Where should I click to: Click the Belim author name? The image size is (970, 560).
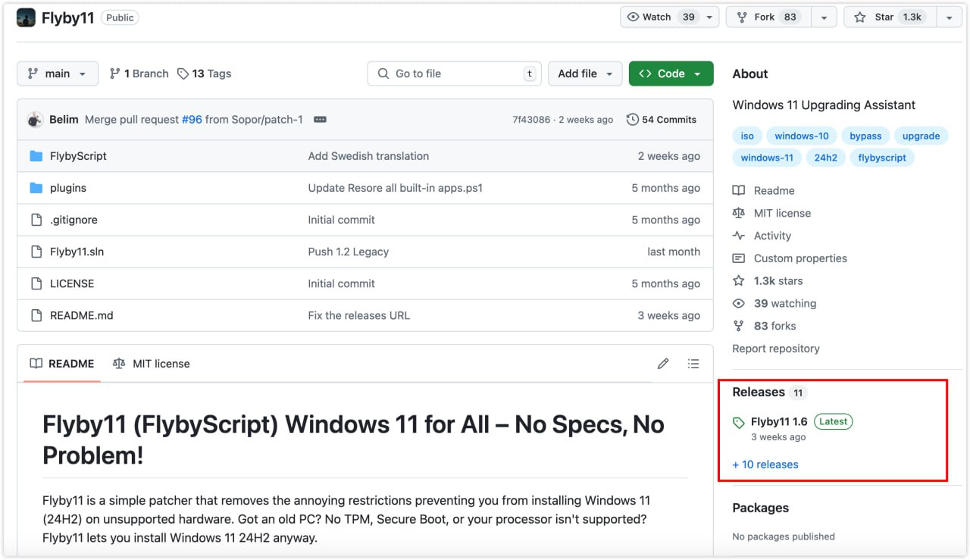[x=64, y=120]
